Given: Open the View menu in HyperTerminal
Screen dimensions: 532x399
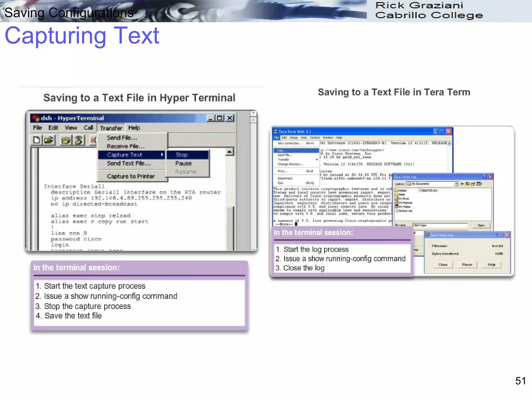Looking at the screenshot, I should click(x=71, y=128).
